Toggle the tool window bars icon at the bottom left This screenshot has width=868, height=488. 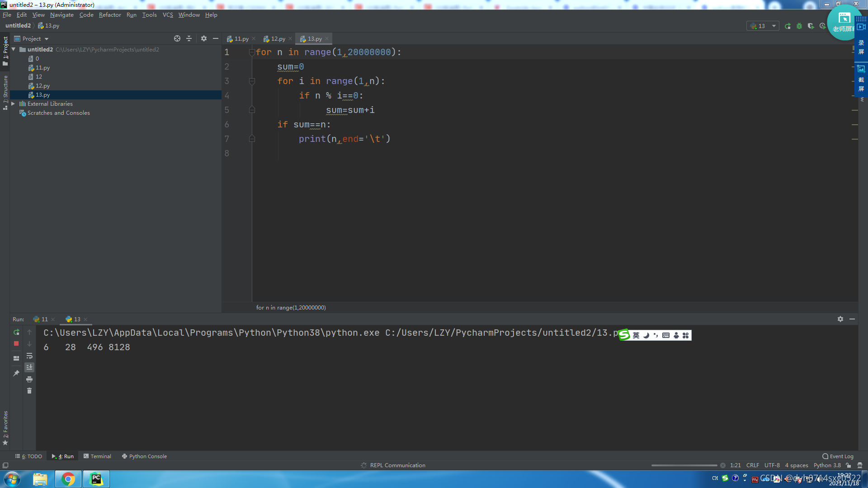point(5,465)
